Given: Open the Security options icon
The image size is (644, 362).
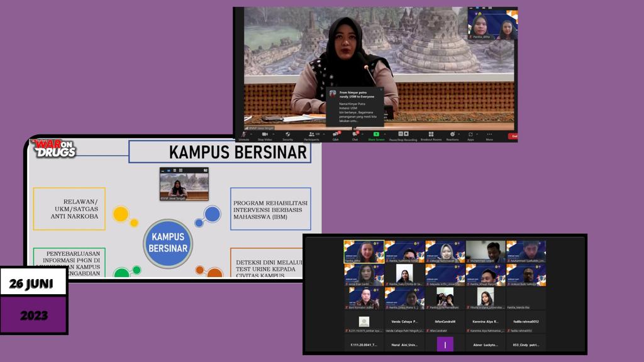Looking at the screenshot, I should click(288, 135).
